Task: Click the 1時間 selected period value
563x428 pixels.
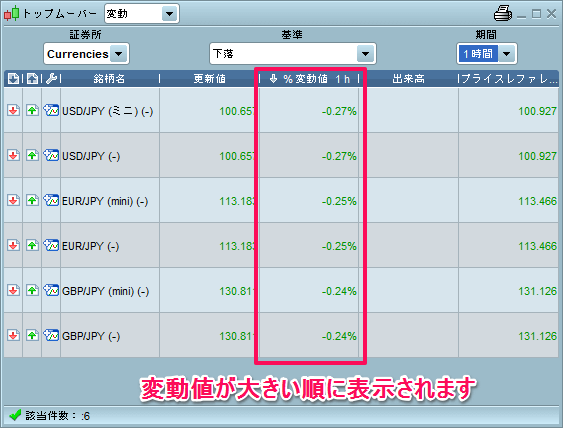Action: (478, 54)
